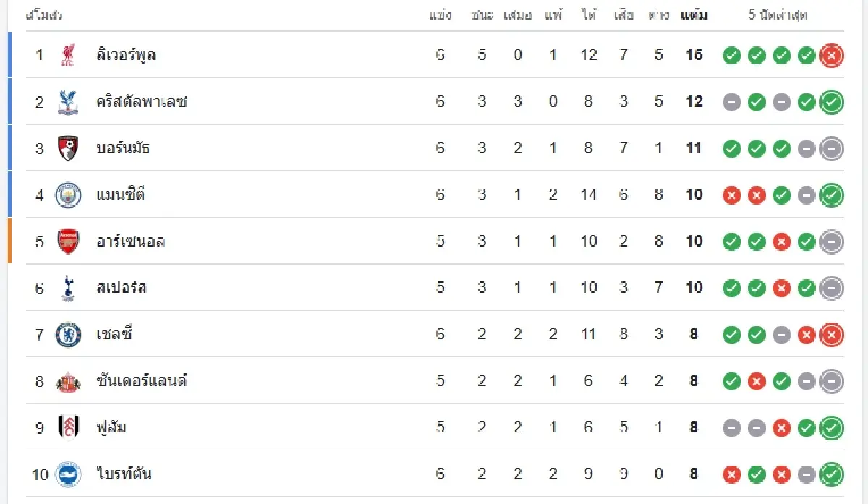This screenshot has height=504, width=868.
Task: Click Liverpool's latest match red loss icon
Action: (x=832, y=55)
